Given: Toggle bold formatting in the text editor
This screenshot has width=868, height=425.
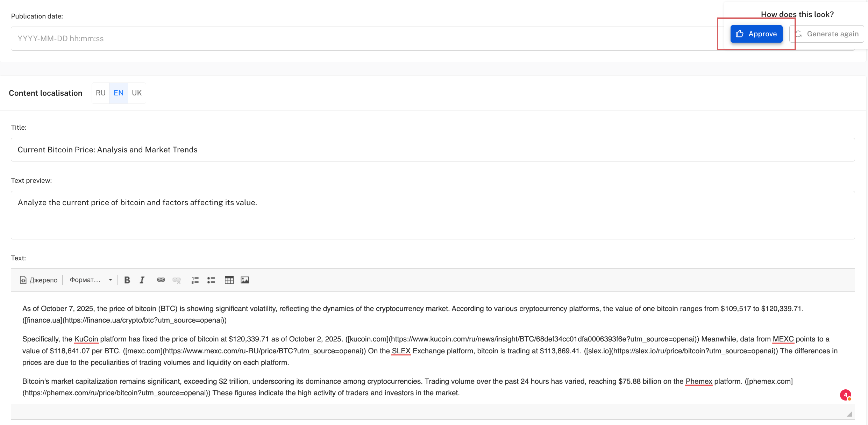Looking at the screenshot, I should pyautogui.click(x=127, y=280).
